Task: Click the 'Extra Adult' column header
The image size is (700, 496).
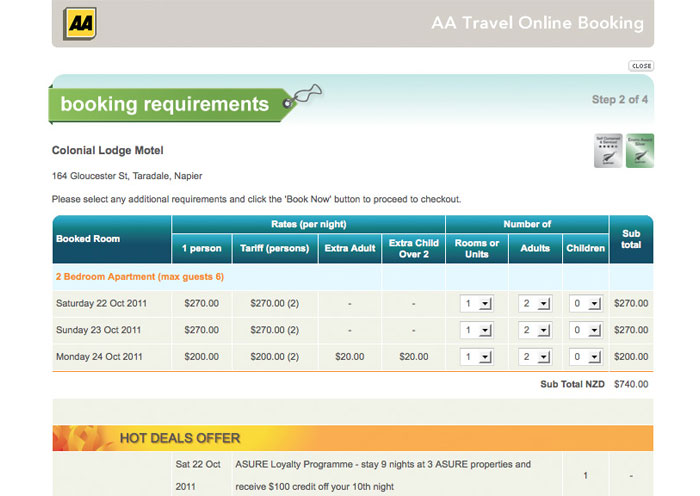Action: [350, 249]
